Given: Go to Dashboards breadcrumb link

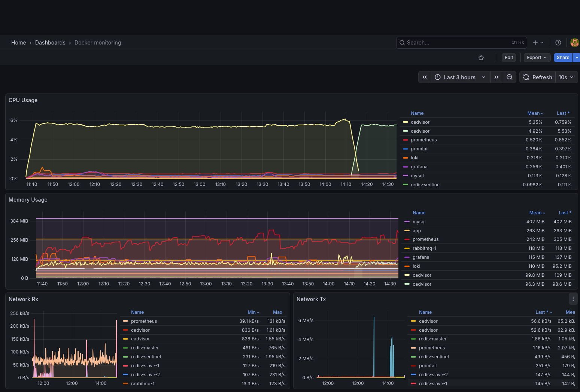Looking at the screenshot, I should [x=50, y=43].
